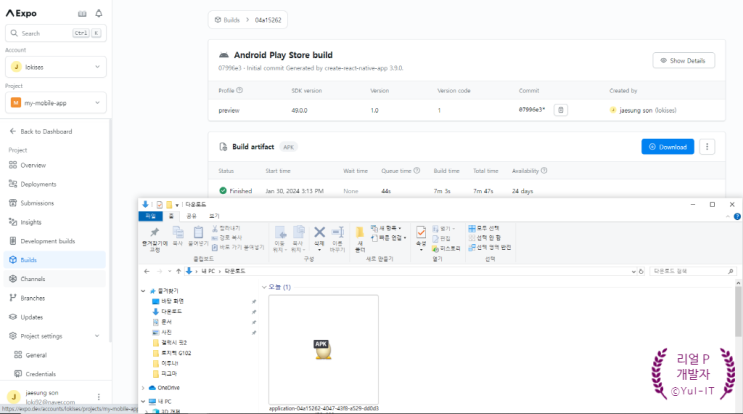
Task: Open Credentials project settings
Action: [35, 374]
